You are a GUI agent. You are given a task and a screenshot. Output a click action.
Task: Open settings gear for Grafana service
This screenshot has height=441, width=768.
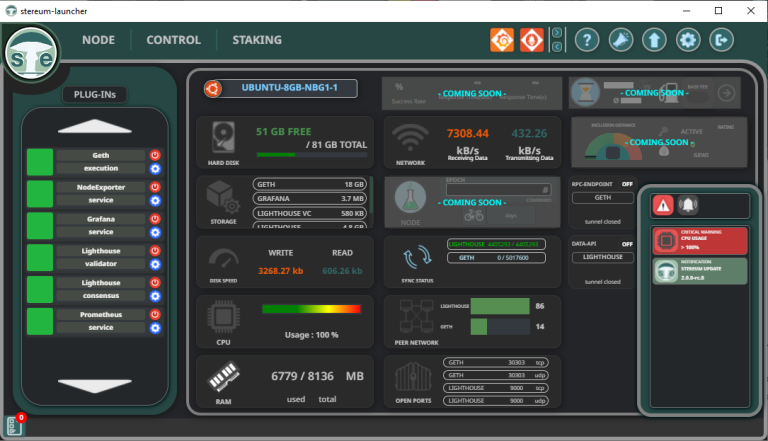click(x=155, y=233)
